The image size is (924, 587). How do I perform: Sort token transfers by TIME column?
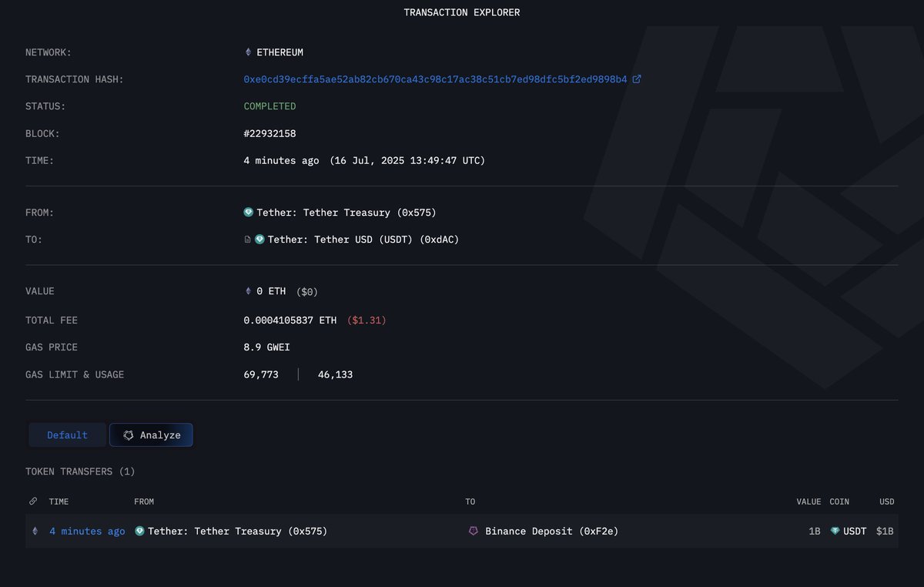pos(59,501)
